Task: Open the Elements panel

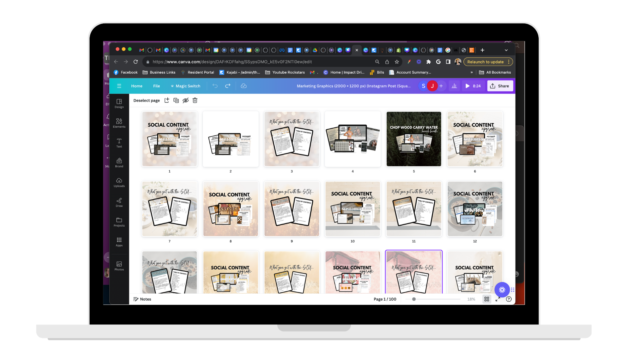Action: coord(119,123)
